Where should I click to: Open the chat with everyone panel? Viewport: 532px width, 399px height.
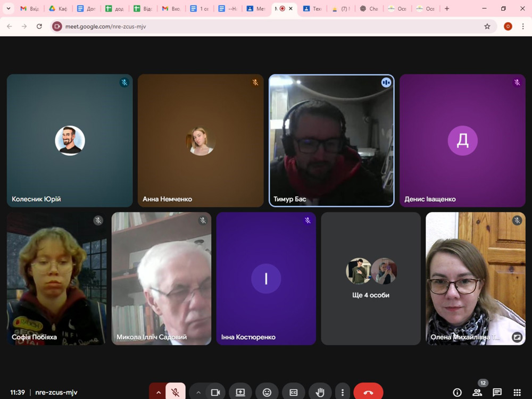tap(497, 393)
